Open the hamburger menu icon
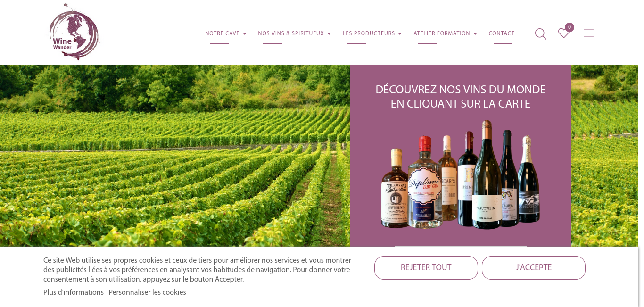Image resolution: width=644 pixels, height=307 pixels. (589, 33)
